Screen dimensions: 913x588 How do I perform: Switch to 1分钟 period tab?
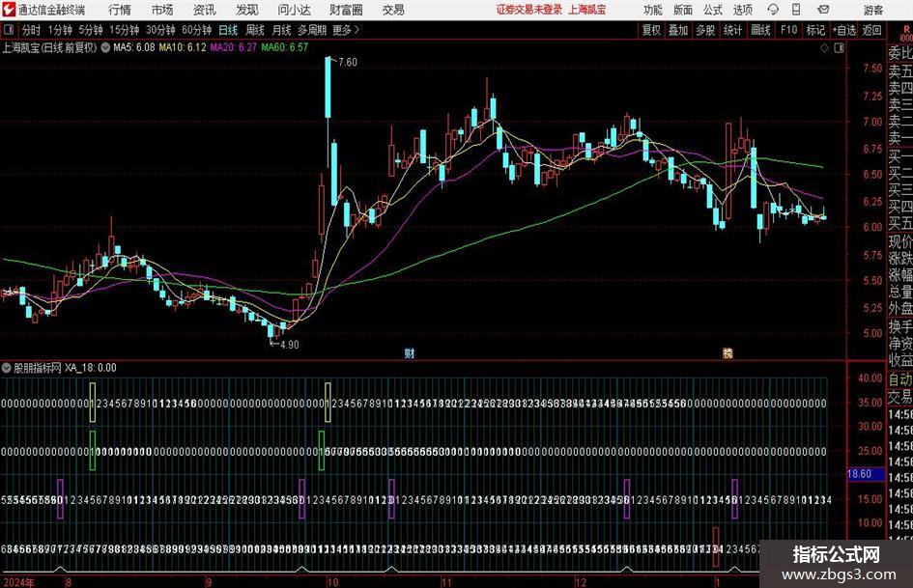[x=60, y=30]
